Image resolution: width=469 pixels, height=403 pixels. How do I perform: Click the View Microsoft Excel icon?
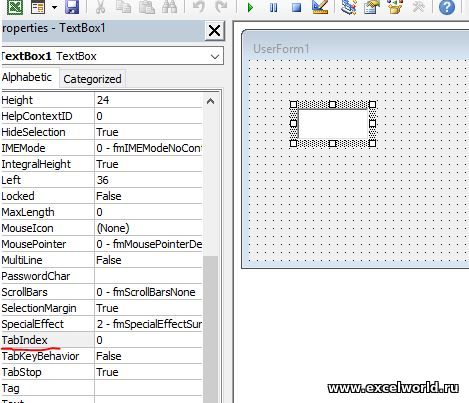15,6
